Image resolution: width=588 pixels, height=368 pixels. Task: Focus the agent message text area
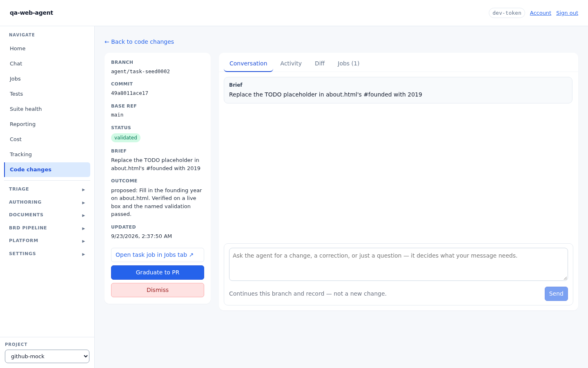(399, 264)
